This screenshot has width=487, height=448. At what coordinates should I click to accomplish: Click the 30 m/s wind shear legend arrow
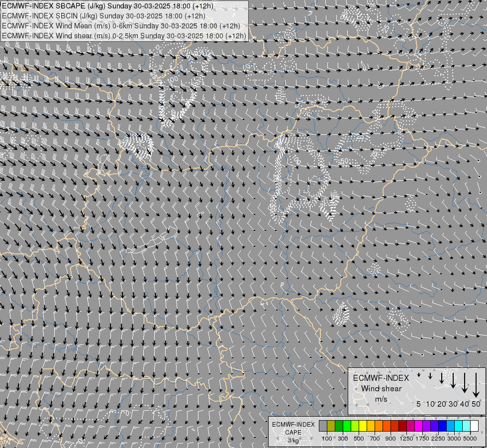tap(453, 380)
